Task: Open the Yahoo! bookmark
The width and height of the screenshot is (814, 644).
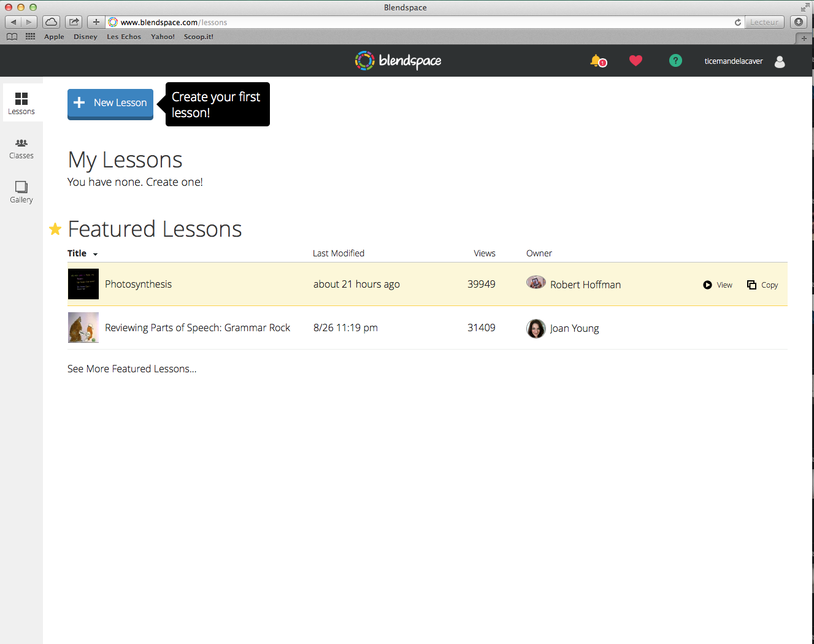Action: (163, 37)
